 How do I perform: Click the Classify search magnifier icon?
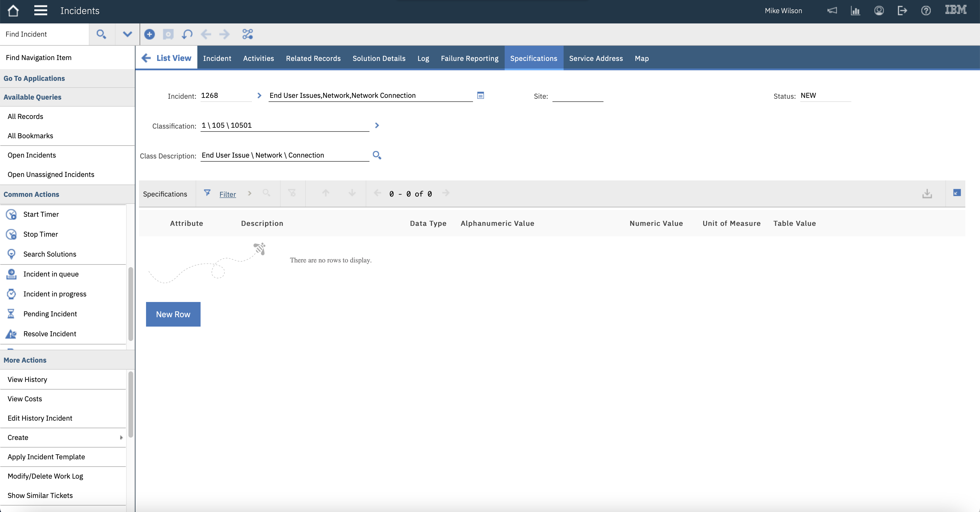[377, 155]
